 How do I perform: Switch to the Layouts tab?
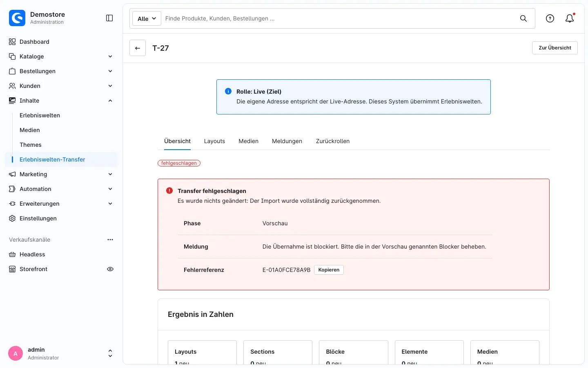coord(214,141)
